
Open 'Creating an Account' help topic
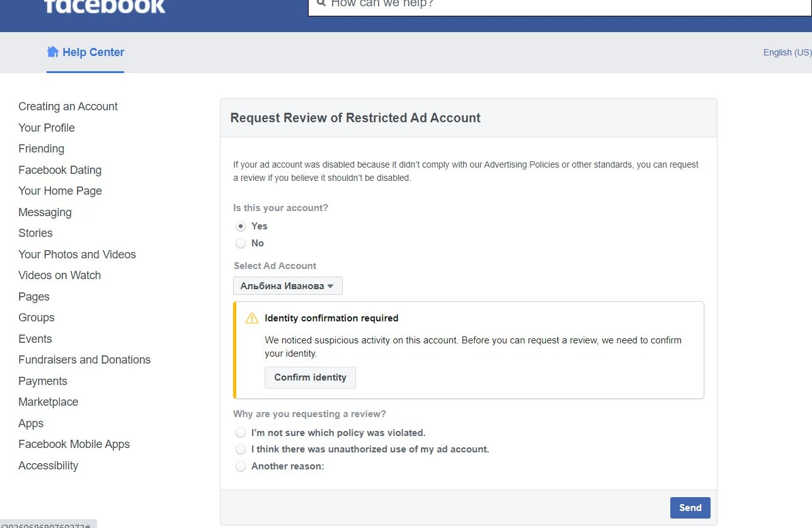(x=68, y=106)
